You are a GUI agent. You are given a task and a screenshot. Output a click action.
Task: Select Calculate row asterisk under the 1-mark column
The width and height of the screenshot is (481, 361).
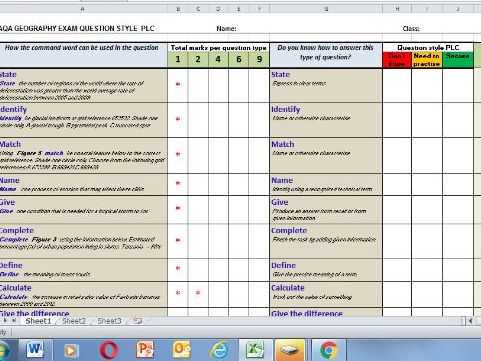(178, 293)
